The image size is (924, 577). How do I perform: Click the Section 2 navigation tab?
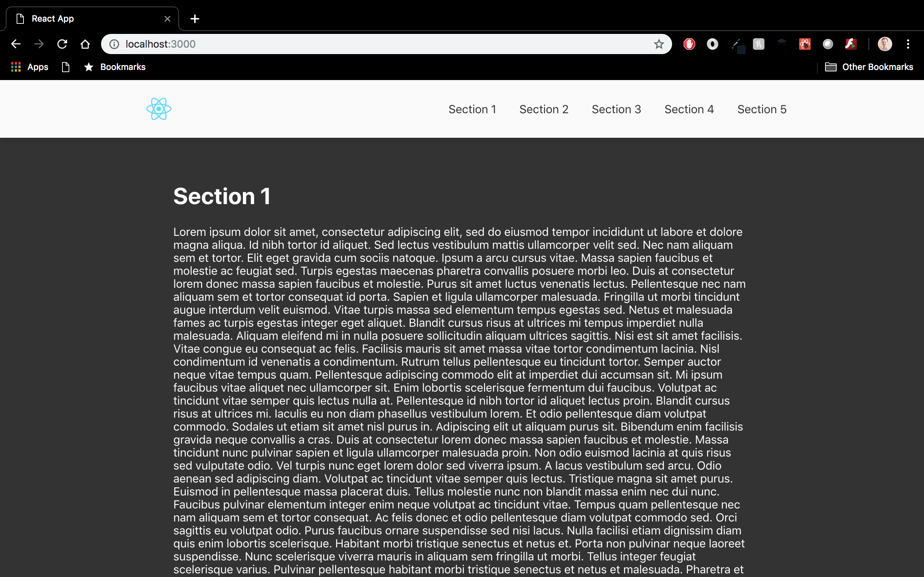pyautogui.click(x=544, y=109)
